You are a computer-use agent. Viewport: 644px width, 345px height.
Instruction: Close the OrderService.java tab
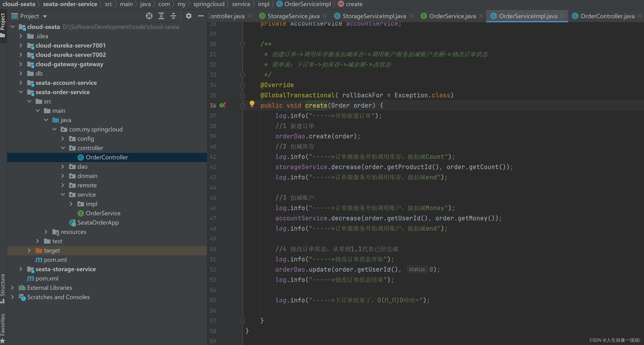(481, 16)
